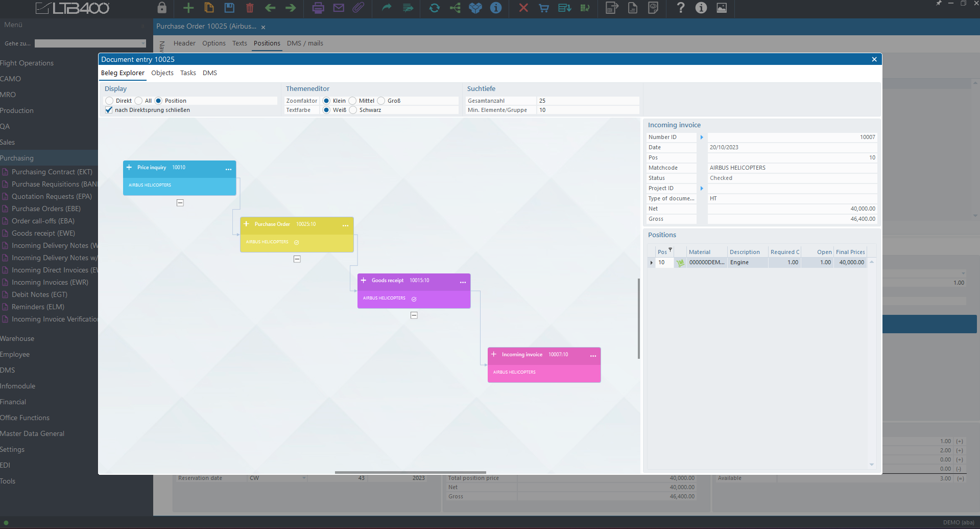Collapse the Price inquiry node branch
This screenshot has width=980, height=529.
[x=180, y=203]
